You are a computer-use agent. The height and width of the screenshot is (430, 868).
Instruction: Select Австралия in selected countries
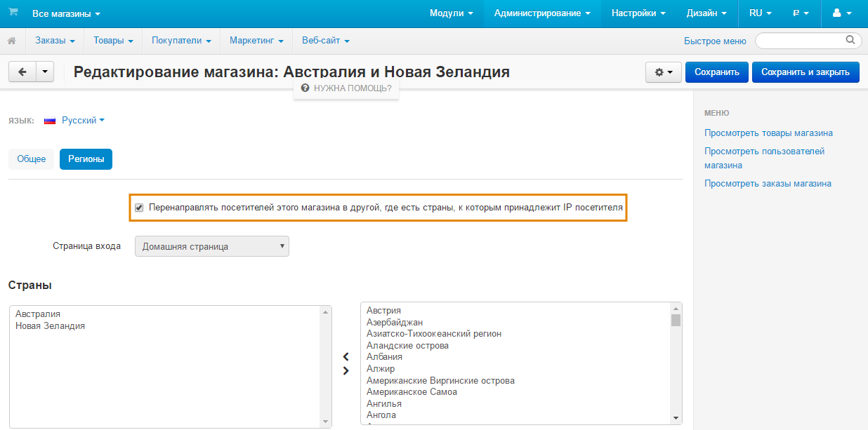38,314
